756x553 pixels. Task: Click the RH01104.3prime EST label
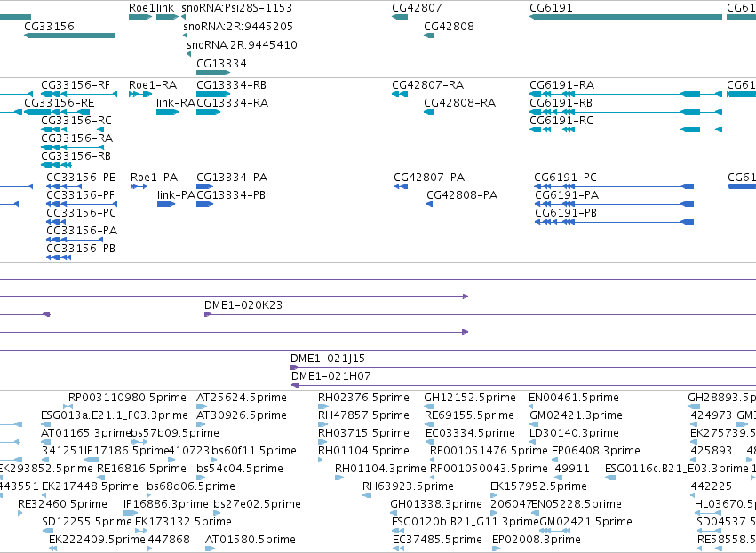380,469
